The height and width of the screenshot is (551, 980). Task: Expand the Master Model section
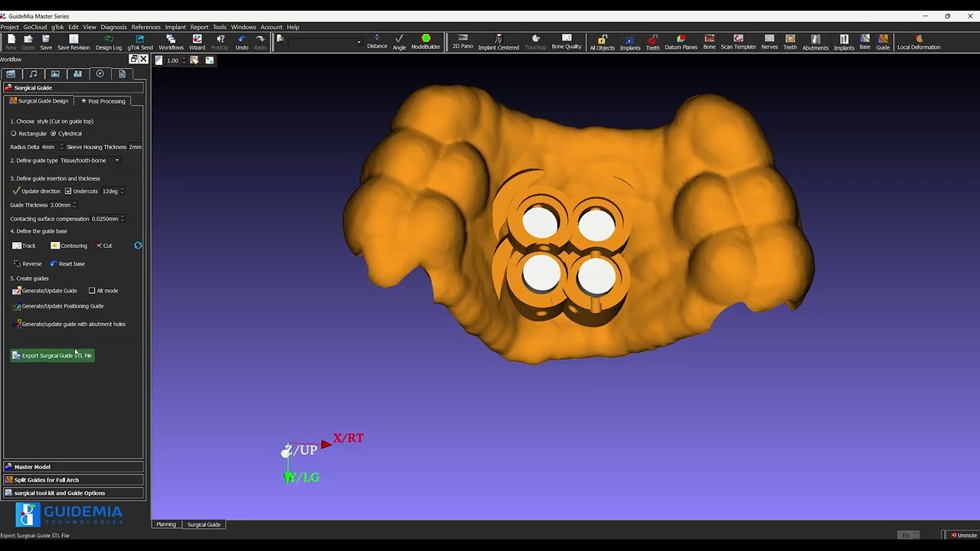click(73, 467)
